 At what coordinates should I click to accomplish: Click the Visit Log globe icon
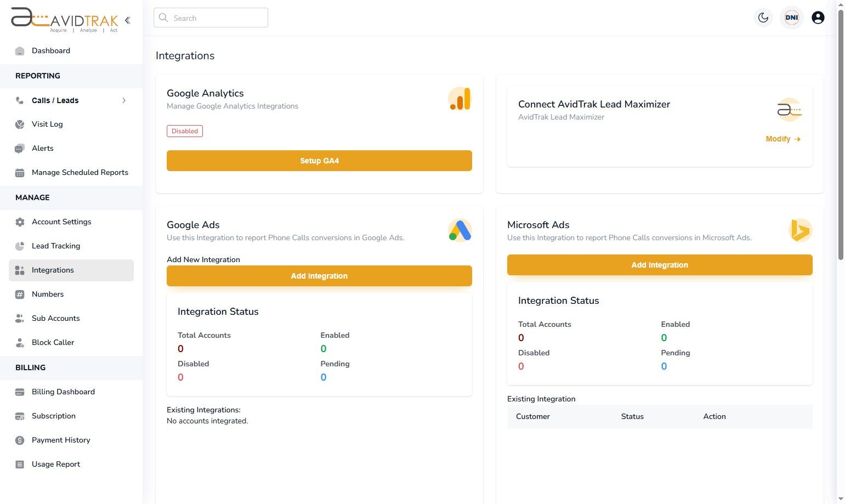click(x=20, y=124)
